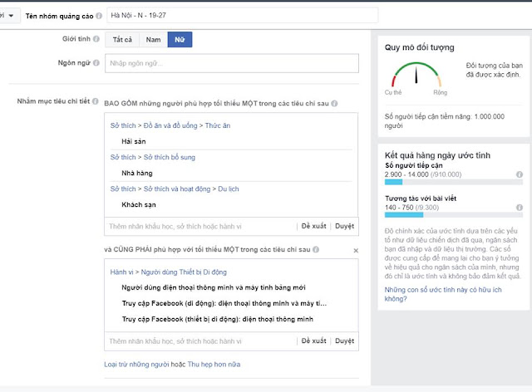The width and height of the screenshot is (532, 392).
Task: Click info icon for Số người tiếp cận estimate
Action: point(520,174)
